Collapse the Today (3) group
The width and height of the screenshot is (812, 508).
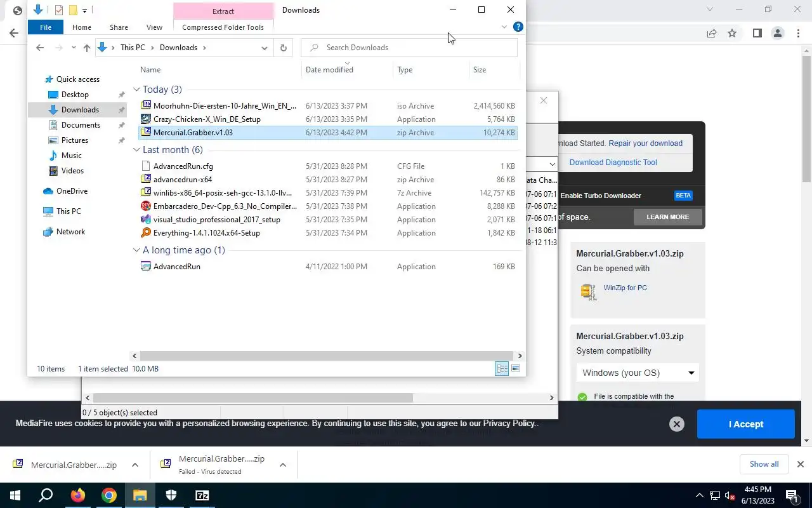[x=136, y=90]
